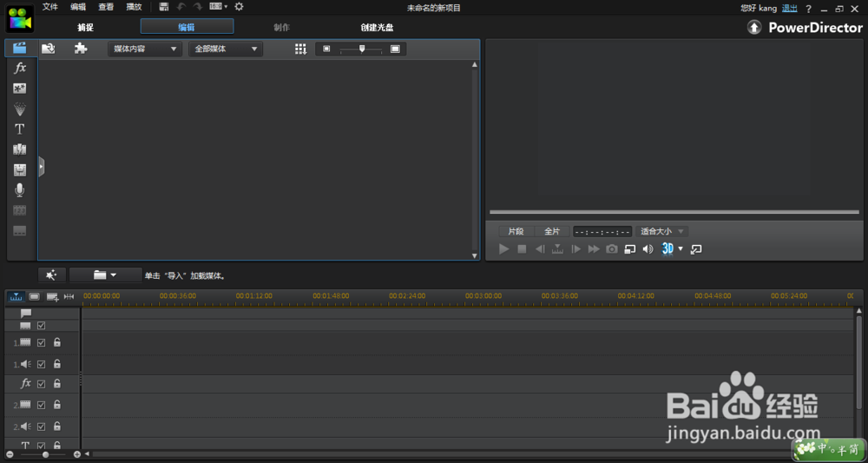Click the plug-ins puzzle piece icon
The height and width of the screenshot is (463, 868).
[x=81, y=49]
